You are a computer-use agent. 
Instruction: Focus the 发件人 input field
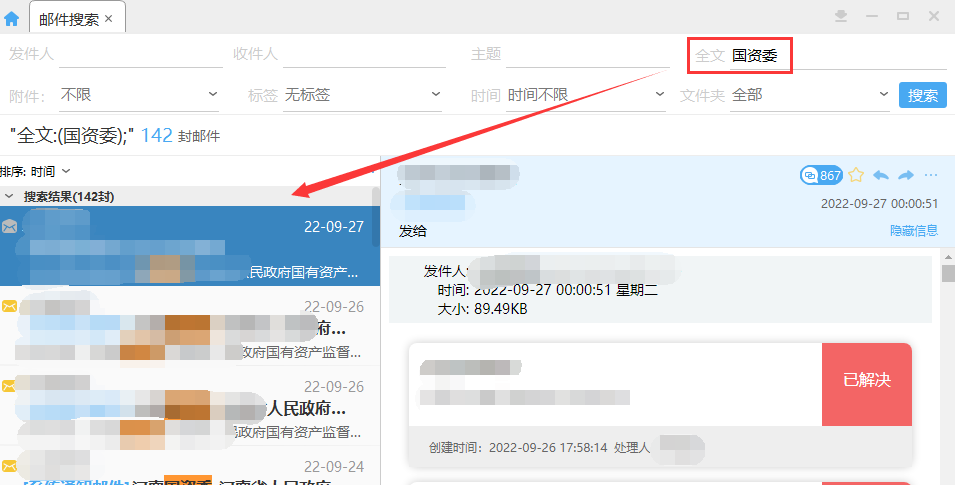[x=140, y=54]
